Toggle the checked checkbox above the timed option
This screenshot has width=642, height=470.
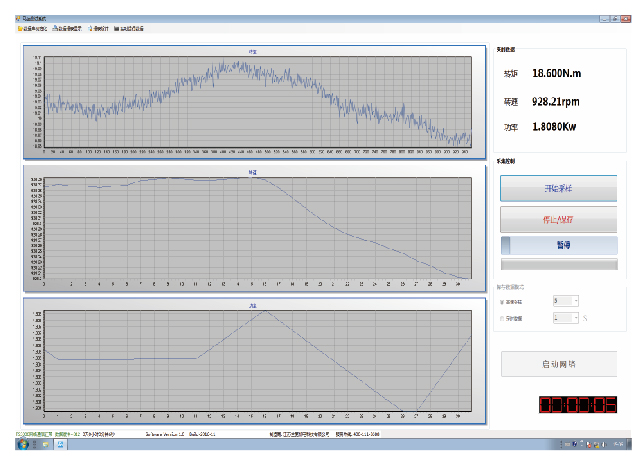tap(502, 302)
